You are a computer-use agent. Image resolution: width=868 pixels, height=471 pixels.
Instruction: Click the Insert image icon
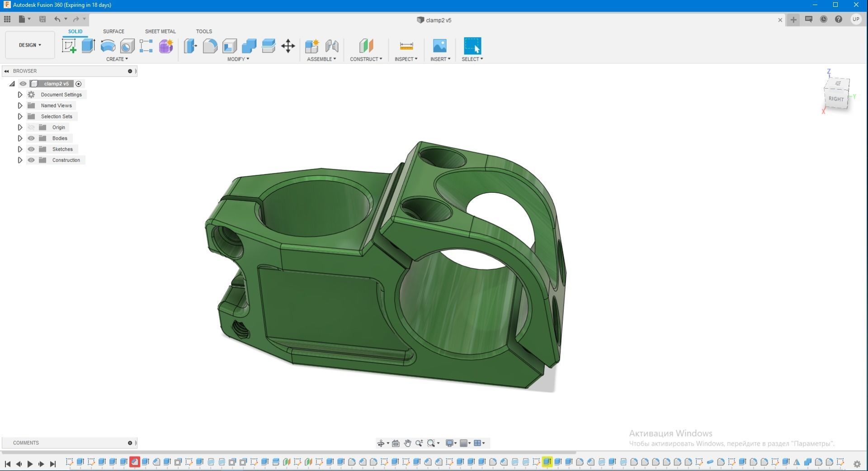tap(440, 46)
